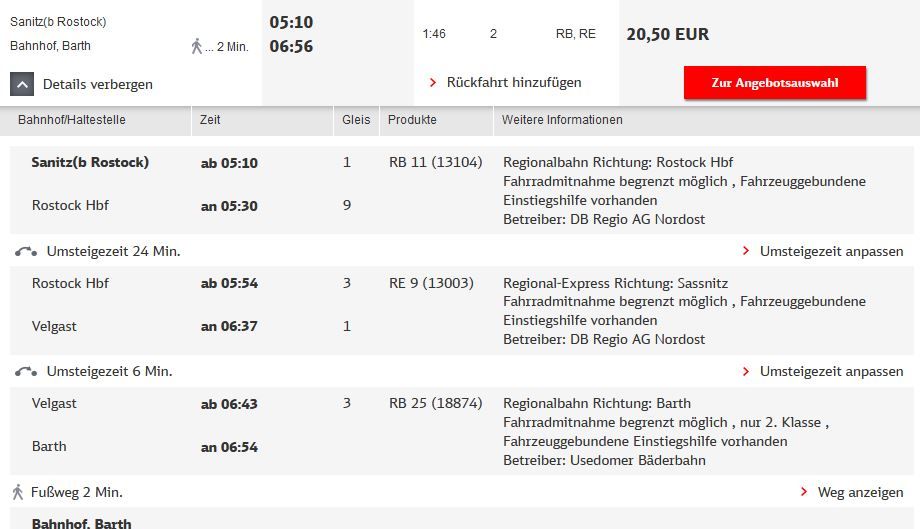Click the Weitere Informationen column header
This screenshot has height=529, width=920.
(x=562, y=120)
